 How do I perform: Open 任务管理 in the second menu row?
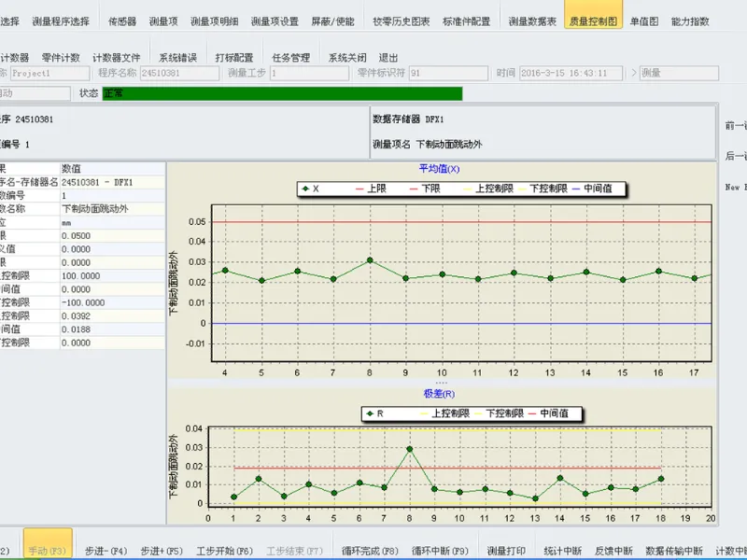[x=290, y=58]
